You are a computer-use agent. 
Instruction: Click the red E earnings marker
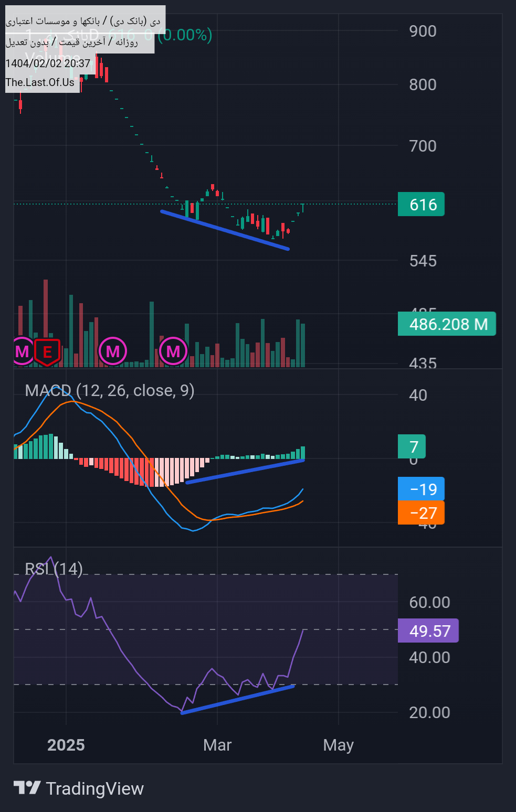[x=47, y=352]
